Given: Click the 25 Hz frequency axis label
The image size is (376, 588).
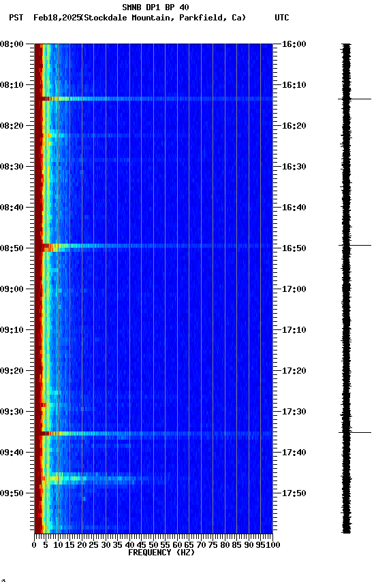Looking at the screenshot, I should click(94, 545).
